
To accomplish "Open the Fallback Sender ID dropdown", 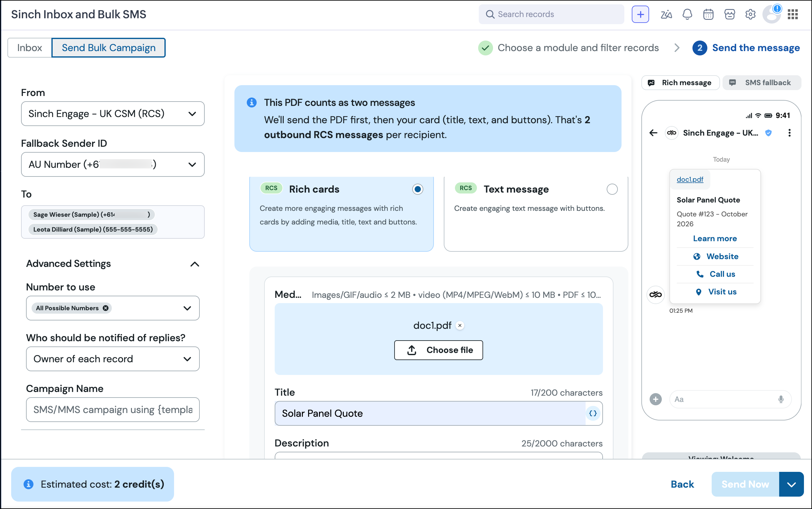I will pos(112,164).
